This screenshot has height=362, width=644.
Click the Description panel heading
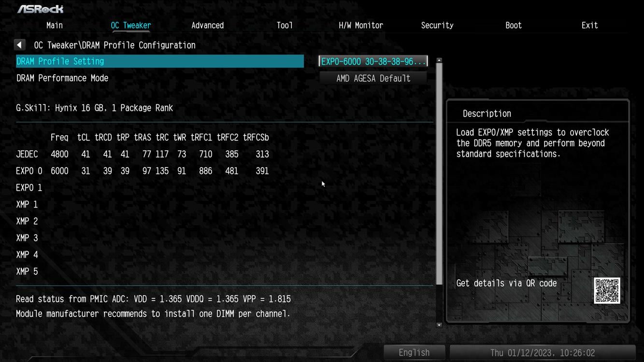pyautogui.click(x=487, y=114)
